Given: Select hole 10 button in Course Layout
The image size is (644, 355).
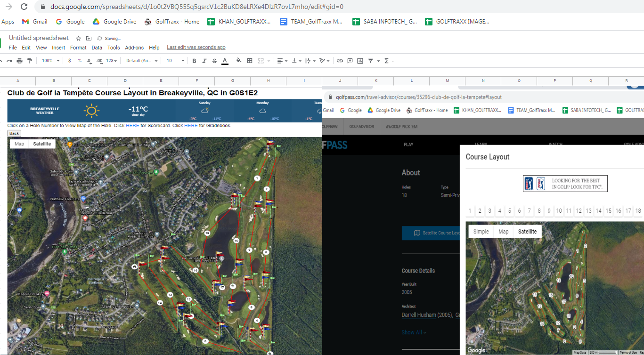Looking at the screenshot, I should [559, 211].
